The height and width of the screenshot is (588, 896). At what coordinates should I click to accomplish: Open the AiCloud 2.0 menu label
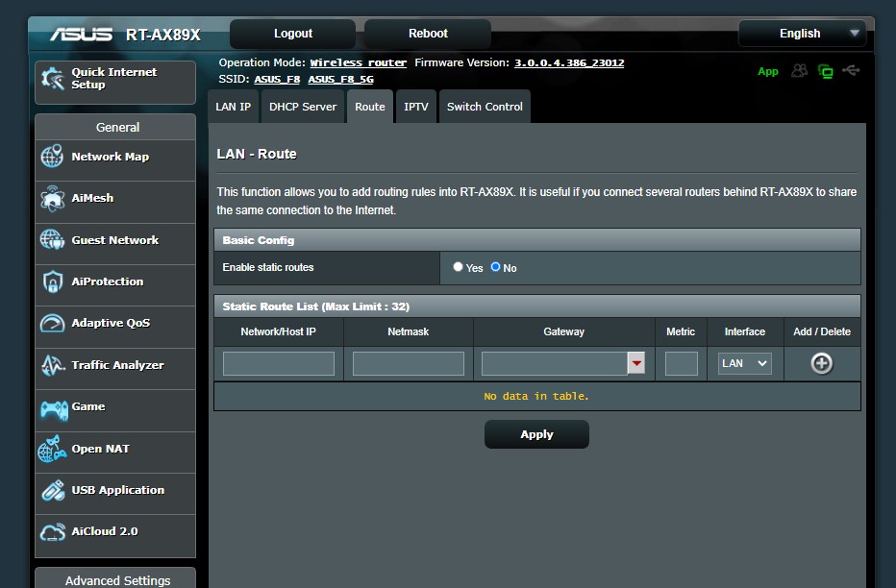pyautogui.click(x=105, y=531)
